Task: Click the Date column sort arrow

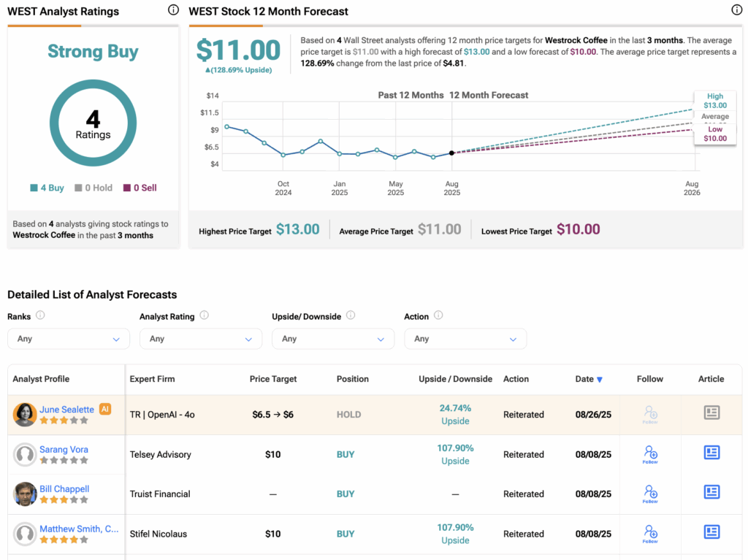Action: 600,380
